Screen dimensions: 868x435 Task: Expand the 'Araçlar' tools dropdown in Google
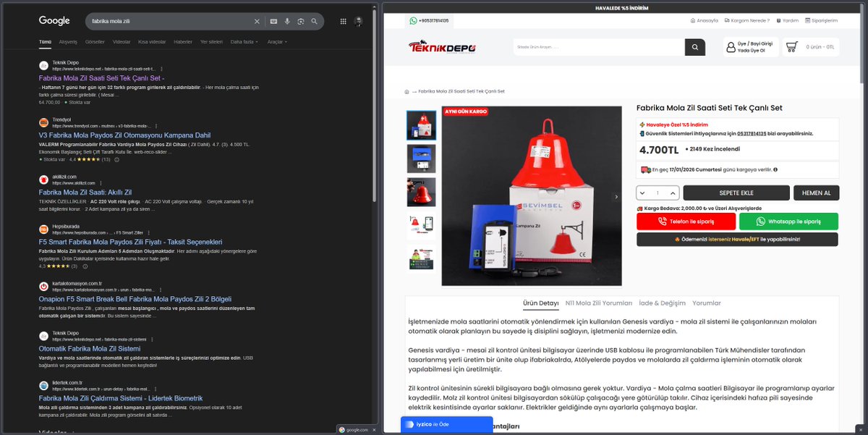pyautogui.click(x=277, y=42)
